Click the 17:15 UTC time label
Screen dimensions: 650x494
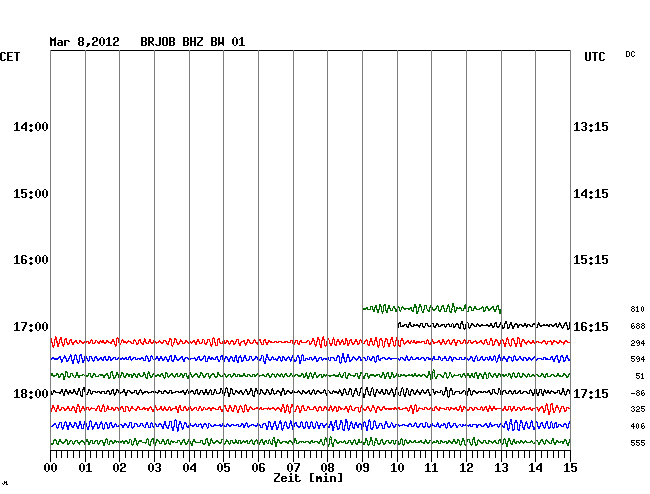click(591, 393)
